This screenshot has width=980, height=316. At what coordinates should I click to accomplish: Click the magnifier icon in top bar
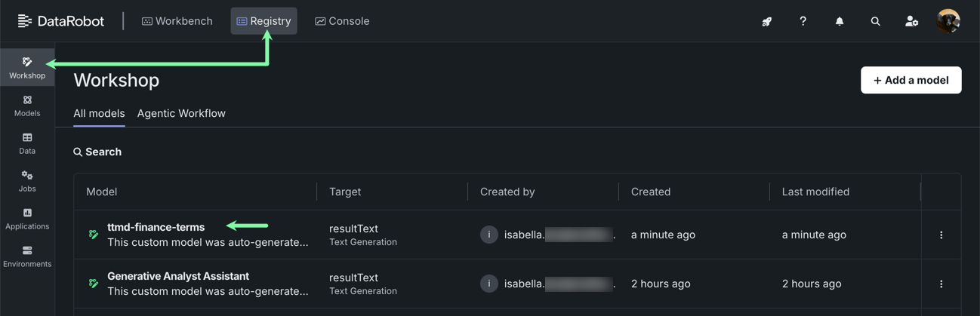pyautogui.click(x=875, y=21)
